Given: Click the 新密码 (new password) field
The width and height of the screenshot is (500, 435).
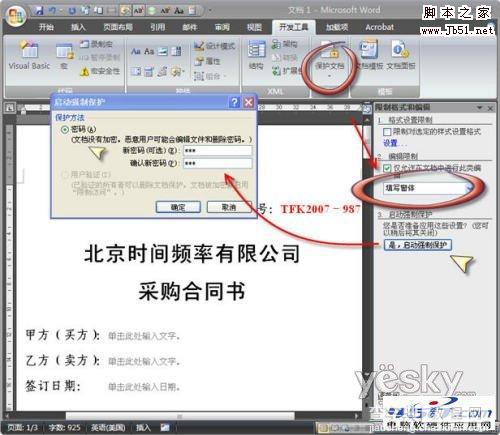Looking at the screenshot, I should [218, 150].
